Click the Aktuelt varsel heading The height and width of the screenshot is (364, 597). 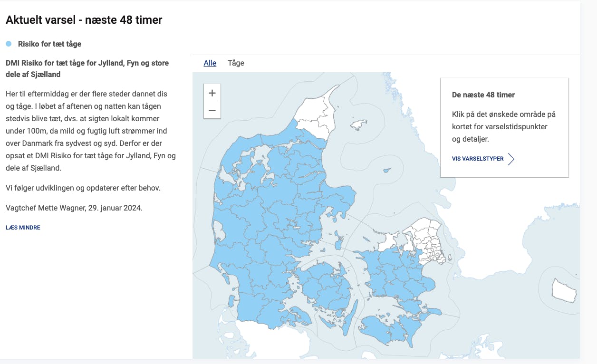(x=84, y=20)
